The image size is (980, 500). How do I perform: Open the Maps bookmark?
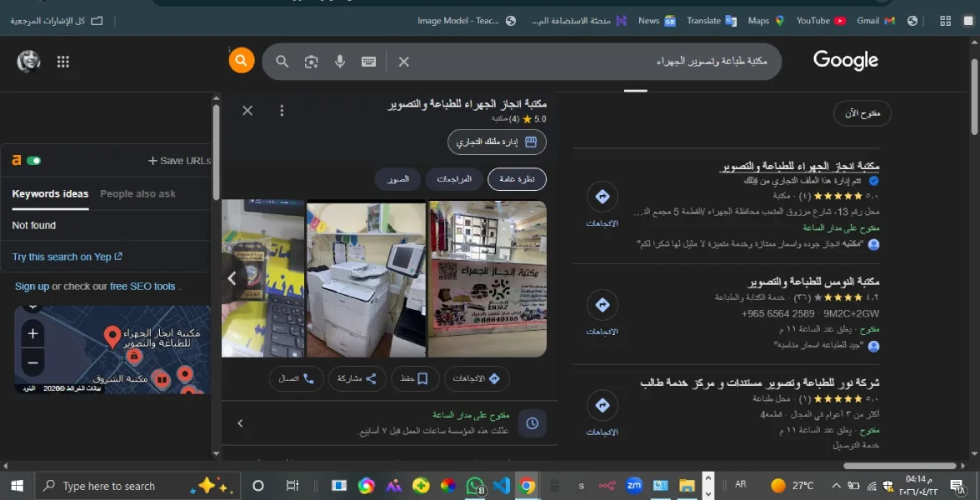point(766,21)
